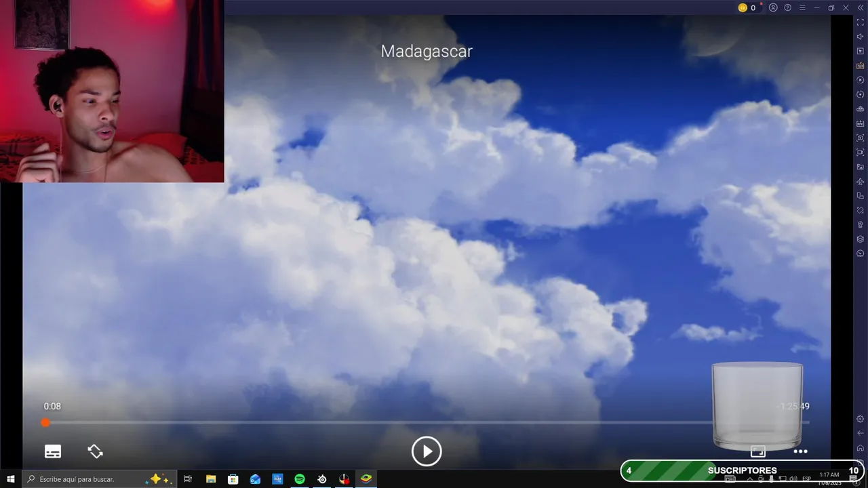Open File Explorer from the taskbar
The height and width of the screenshot is (488, 868).
coord(211,479)
